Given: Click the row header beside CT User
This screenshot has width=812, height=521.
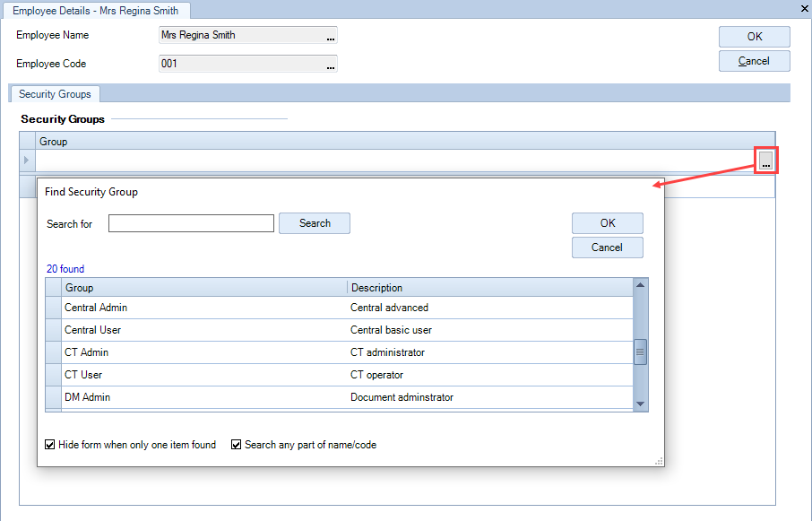Looking at the screenshot, I should [54, 375].
